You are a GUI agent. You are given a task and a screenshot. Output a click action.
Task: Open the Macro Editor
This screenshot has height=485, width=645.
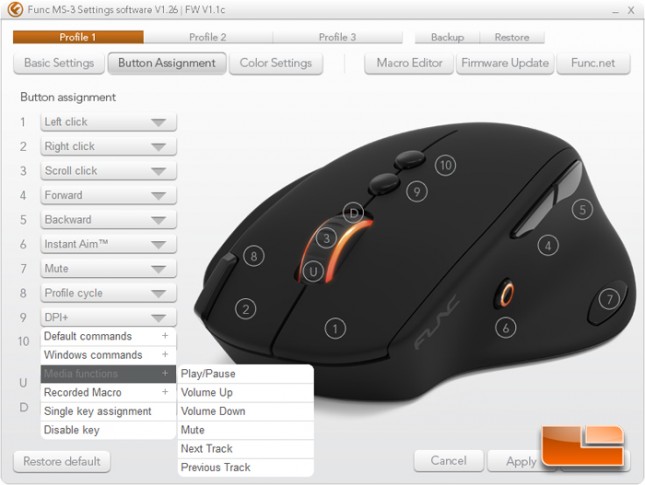pyautogui.click(x=409, y=63)
